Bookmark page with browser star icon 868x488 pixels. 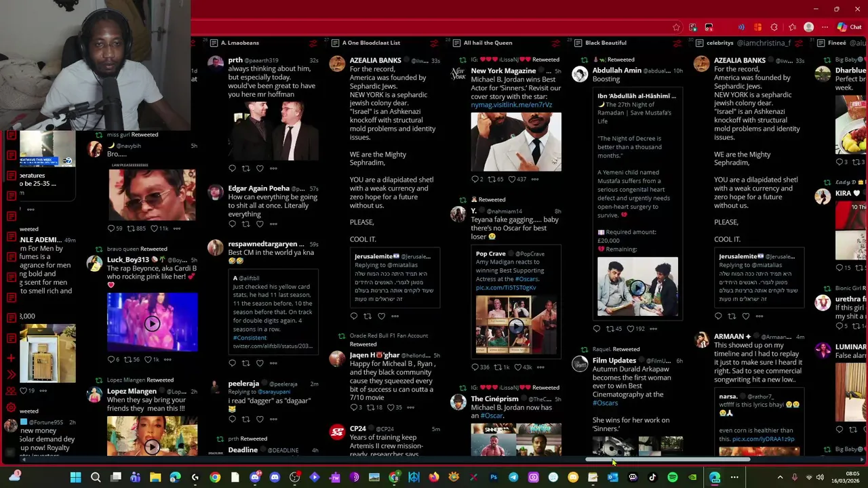[x=676, y=27]
